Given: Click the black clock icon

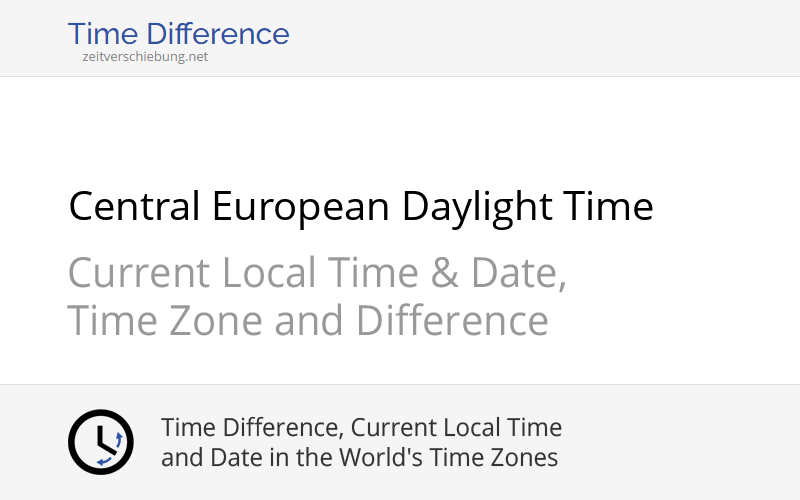Looking at the screenshot, I should click(x=100, y=441).
